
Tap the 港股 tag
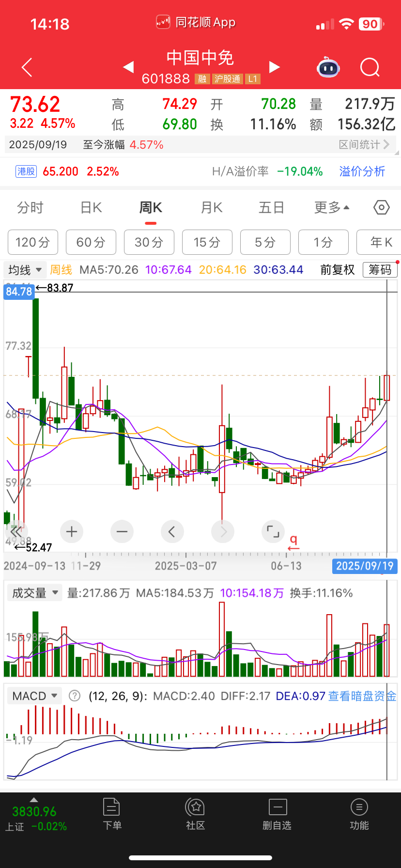click(26, 171)
